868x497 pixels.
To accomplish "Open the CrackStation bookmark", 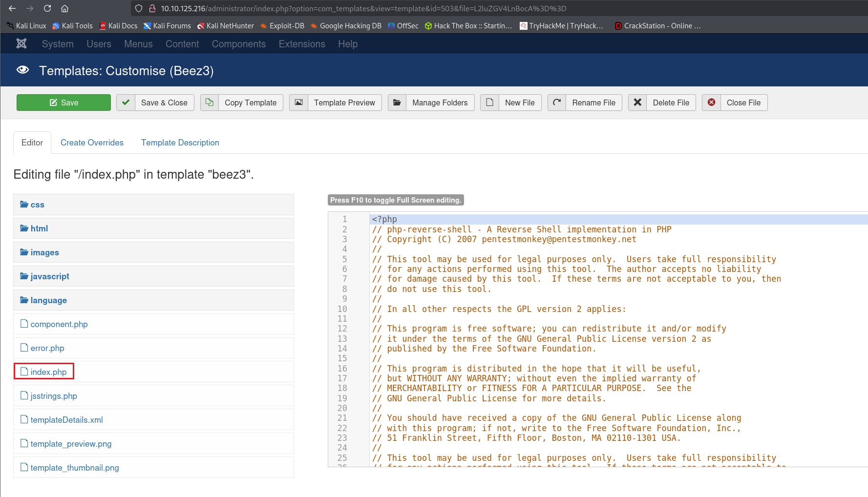I will point(658,26).
